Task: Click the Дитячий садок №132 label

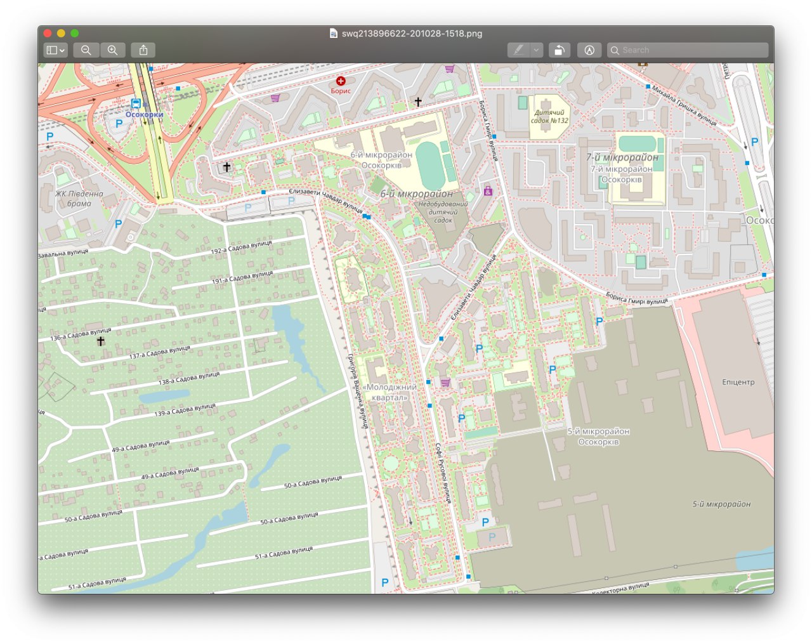Action: pyautogui.click(x=549, y=116)
